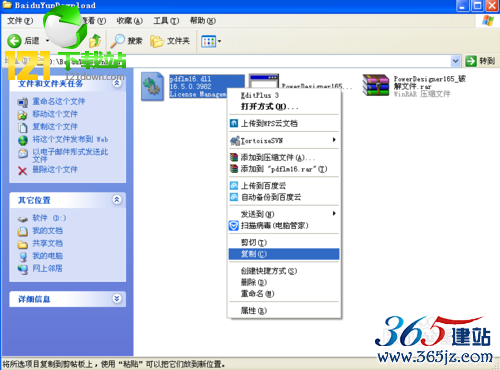This screenshot has height=370, width=500.
Task: Open the 工具(T) menu in the menu bar
Action: coord(166,21)
